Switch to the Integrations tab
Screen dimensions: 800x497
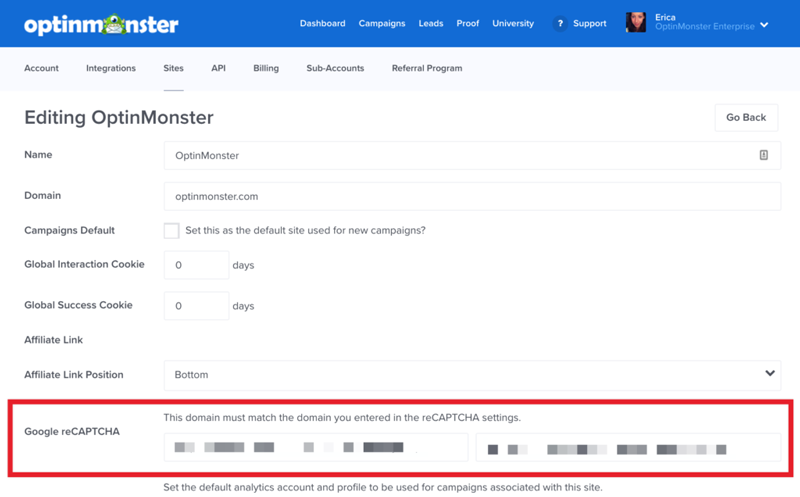coord(111,68)
